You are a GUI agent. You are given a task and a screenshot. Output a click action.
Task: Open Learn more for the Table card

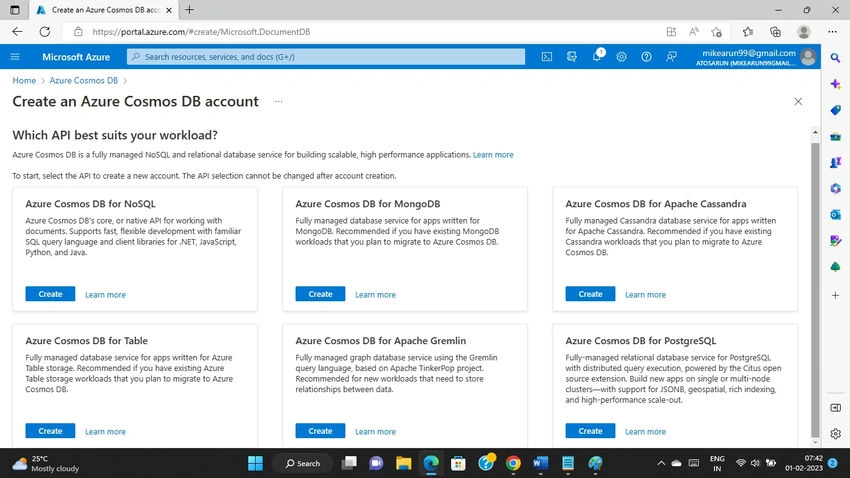click(x=105, y=432)
